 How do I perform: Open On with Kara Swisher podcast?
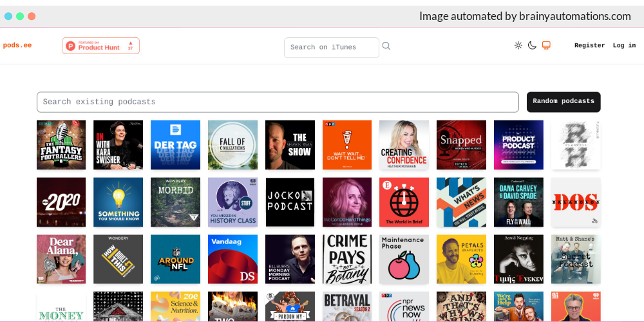(x=118, y=145)
